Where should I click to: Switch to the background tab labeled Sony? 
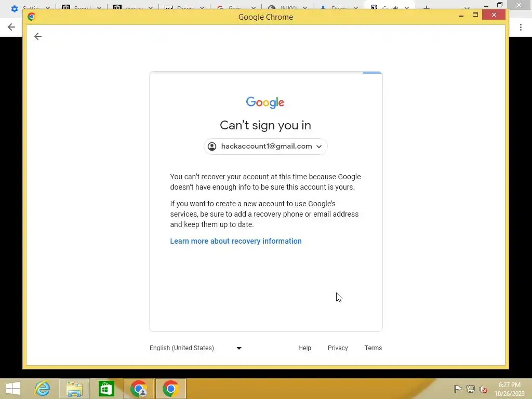tap(82, 7)
